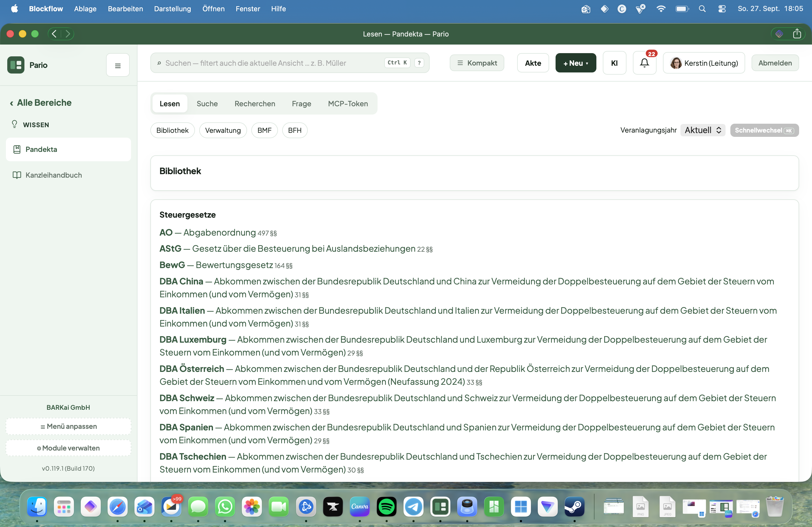Open the Fenster menu

pyautogui.click(x=248, y=9)
